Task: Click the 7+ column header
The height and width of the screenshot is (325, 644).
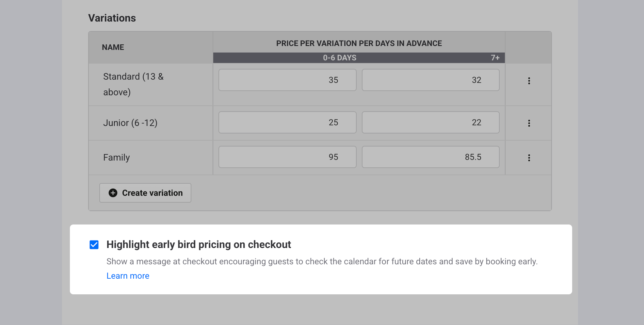Action: tap(495, 58)
